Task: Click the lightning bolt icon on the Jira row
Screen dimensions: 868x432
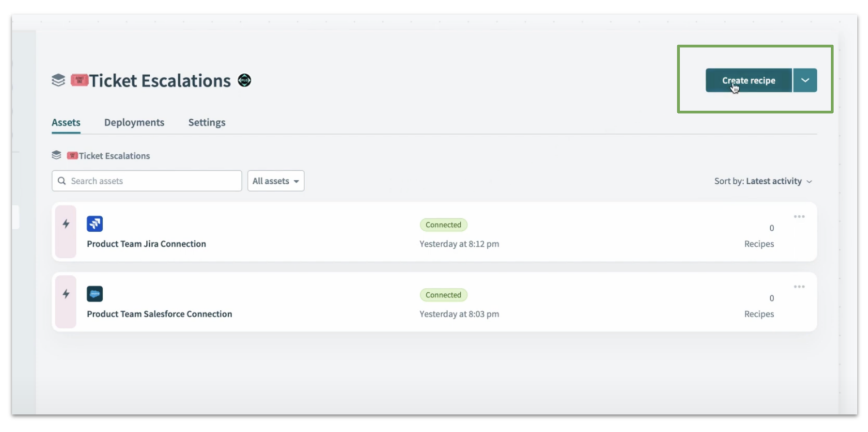Action: pos(66,224)
